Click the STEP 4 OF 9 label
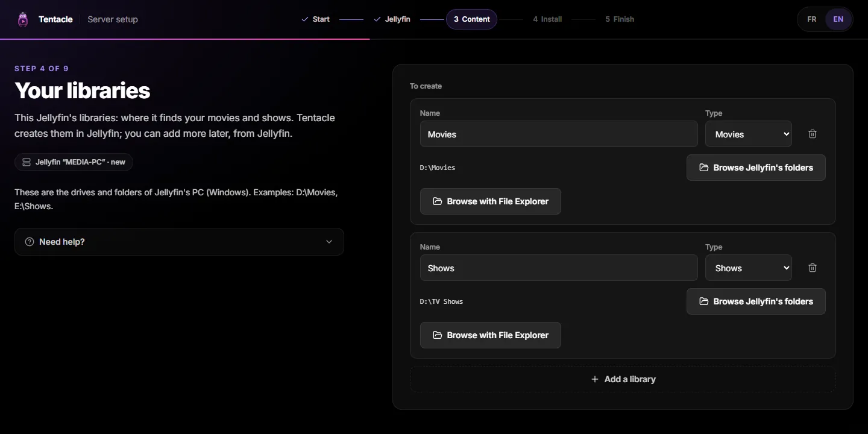This screenshot has width=868, height=434. [x=42, y=69]
